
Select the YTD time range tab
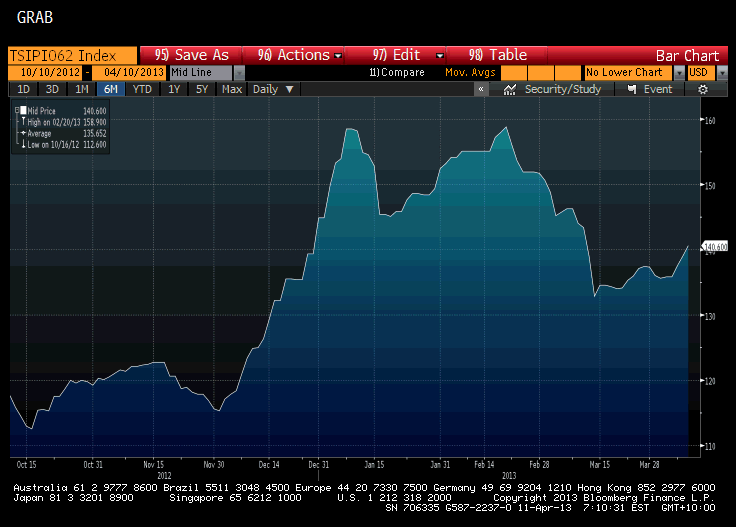tap(143, 89)
